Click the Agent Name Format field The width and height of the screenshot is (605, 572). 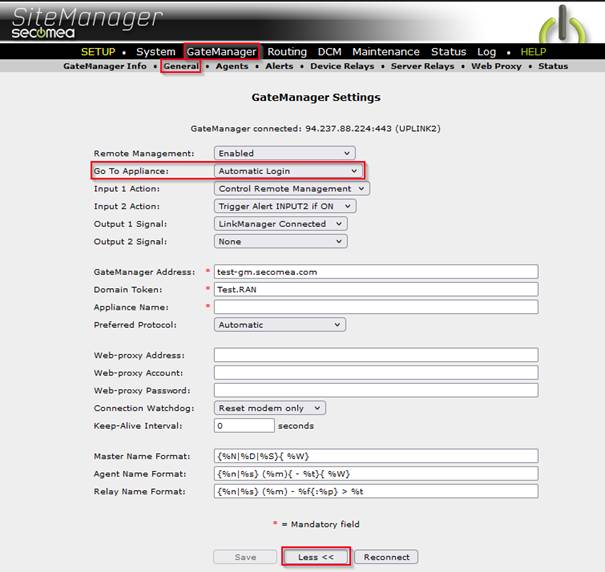(x=376, y=474)
